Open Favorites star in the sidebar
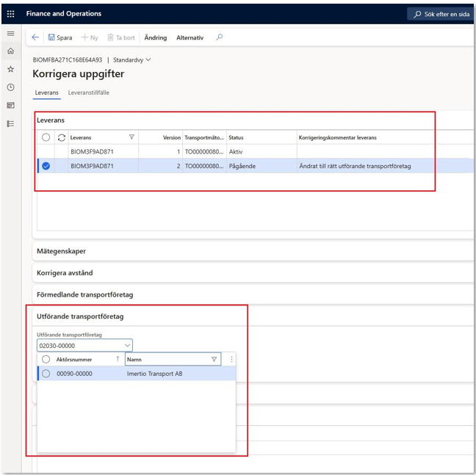 click(x=10, y=69)
